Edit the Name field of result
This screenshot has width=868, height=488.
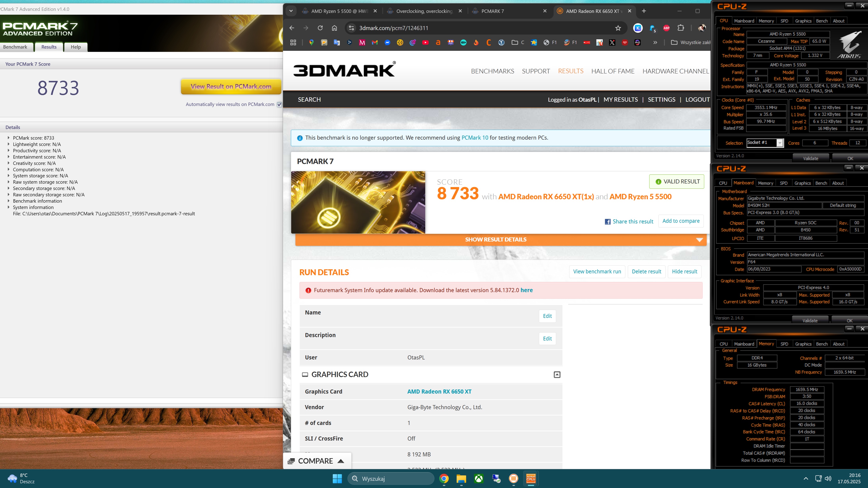(x=547, y=316)
